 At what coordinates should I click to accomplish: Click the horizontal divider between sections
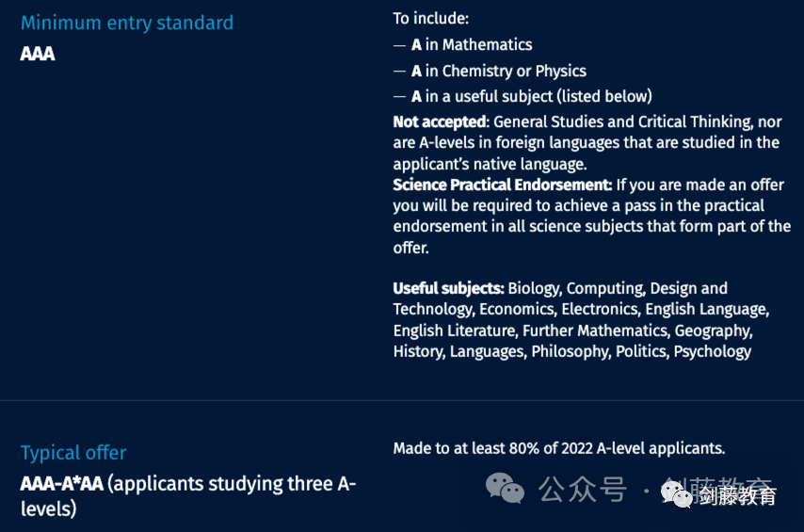[402, 400]
